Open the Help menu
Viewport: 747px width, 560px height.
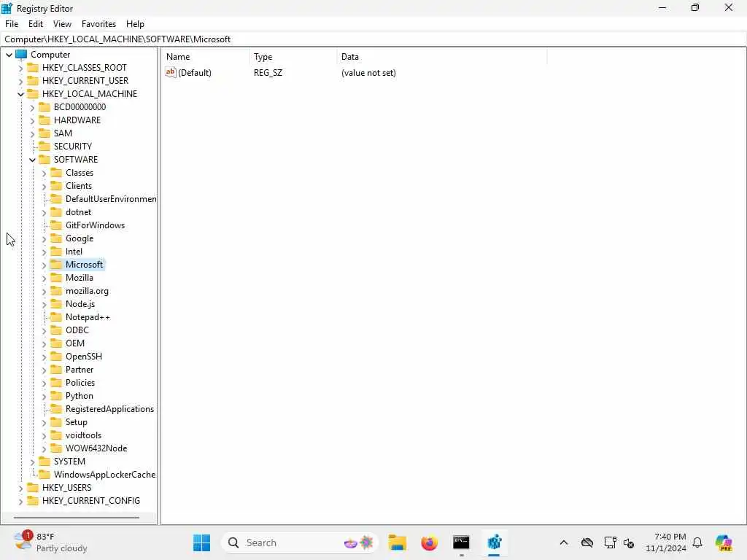(135, 24)
